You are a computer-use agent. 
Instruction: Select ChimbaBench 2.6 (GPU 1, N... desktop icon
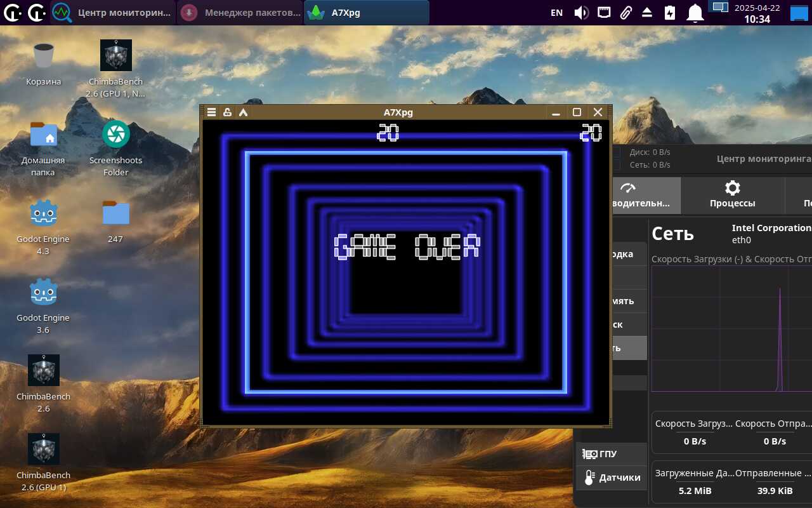pos(115,69)
